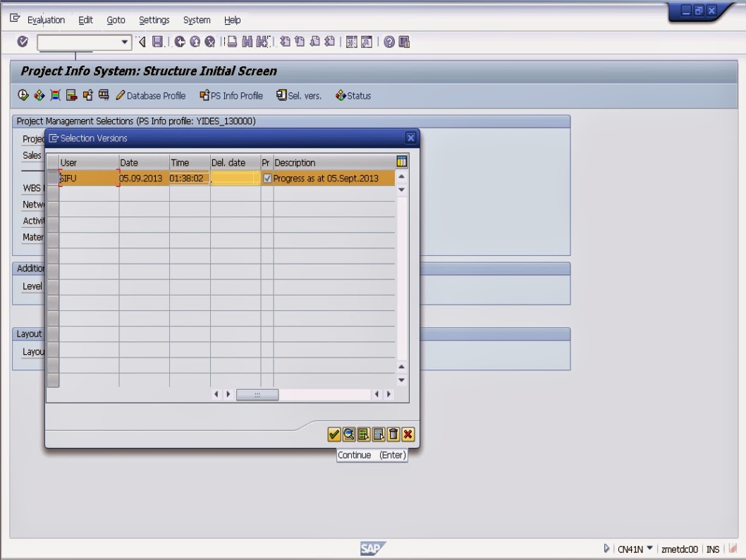The width and height of the screenshot is (746, 560).
Task: Select the SIFU row via row selector
Action: coord(53,178)
